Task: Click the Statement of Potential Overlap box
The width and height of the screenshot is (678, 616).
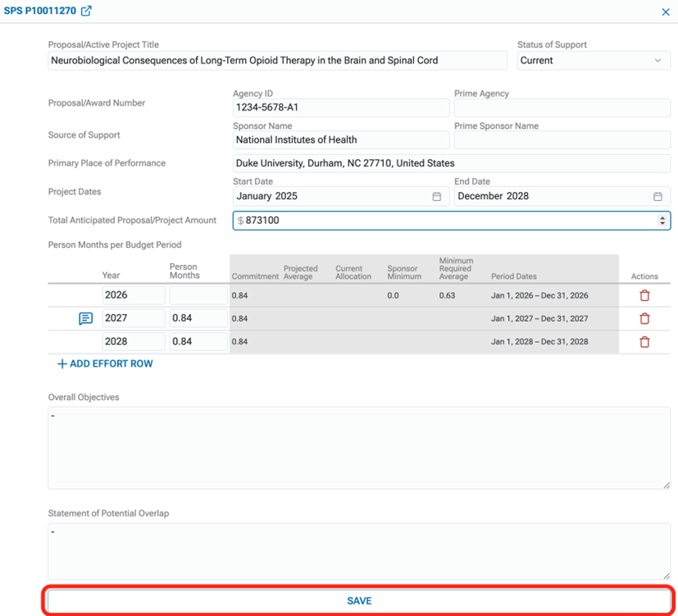Action: [358, 551]
